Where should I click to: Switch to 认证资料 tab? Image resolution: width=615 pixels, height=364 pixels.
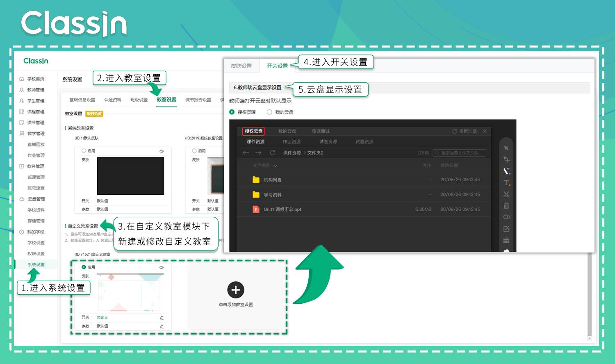(x=113, y=100)
